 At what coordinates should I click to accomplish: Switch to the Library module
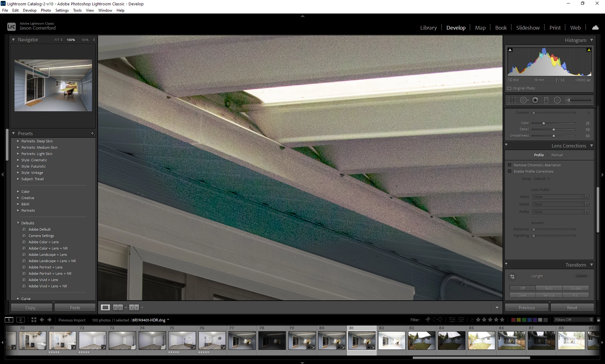click(428, 28)
